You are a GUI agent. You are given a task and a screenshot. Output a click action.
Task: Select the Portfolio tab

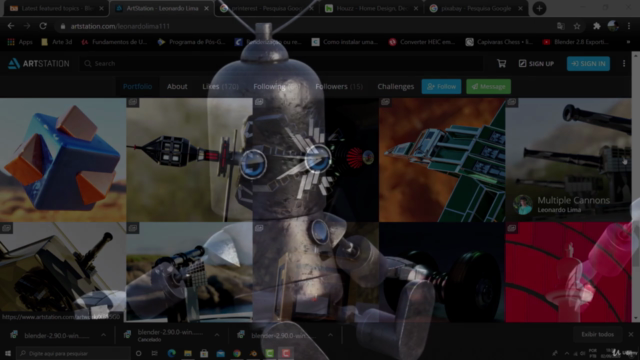coord(138,87)
